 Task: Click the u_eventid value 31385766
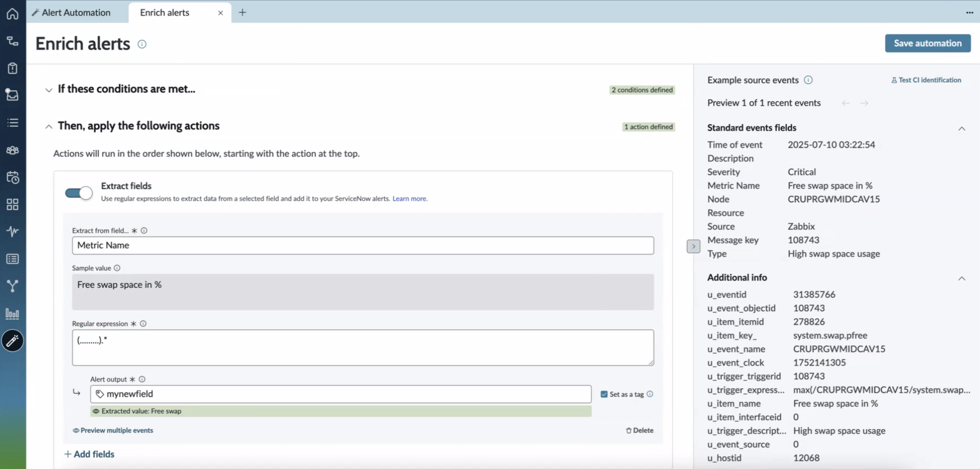[x=814, y=295]
